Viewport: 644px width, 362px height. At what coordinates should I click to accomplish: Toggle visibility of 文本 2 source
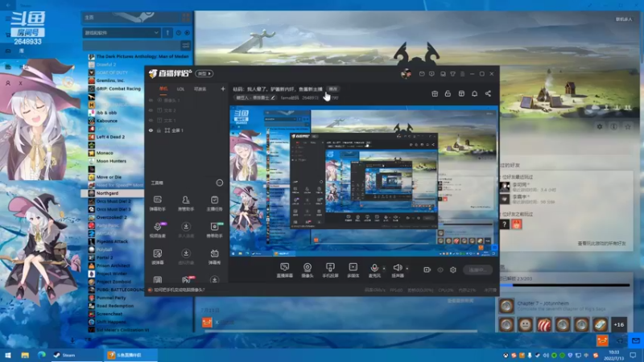pyautogui.click(x=151, y=110)
